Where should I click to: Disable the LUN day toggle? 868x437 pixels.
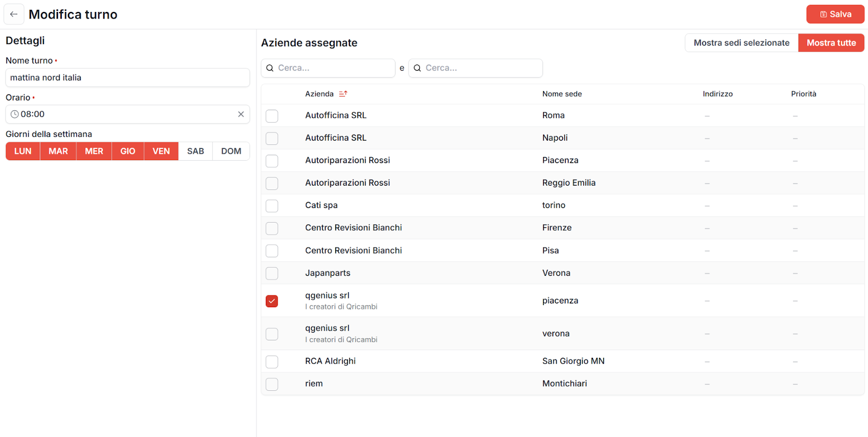pos(23,151)
